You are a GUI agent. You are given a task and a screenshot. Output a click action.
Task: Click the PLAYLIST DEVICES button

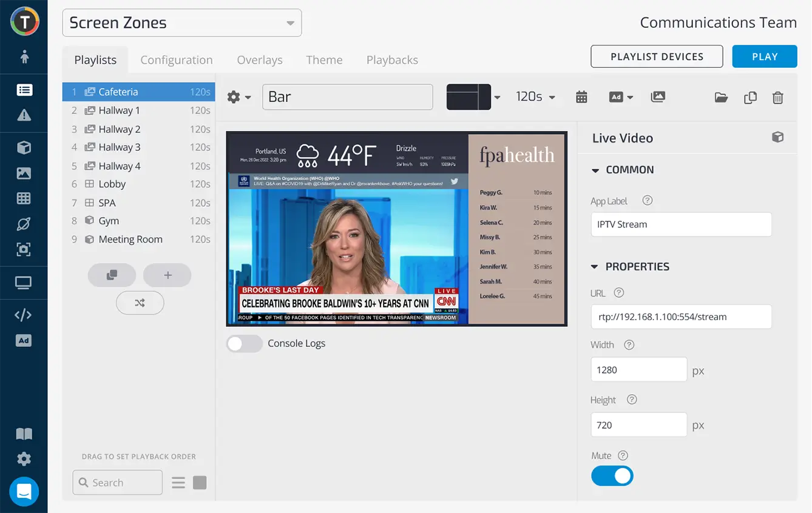click(x=657, y=56)
